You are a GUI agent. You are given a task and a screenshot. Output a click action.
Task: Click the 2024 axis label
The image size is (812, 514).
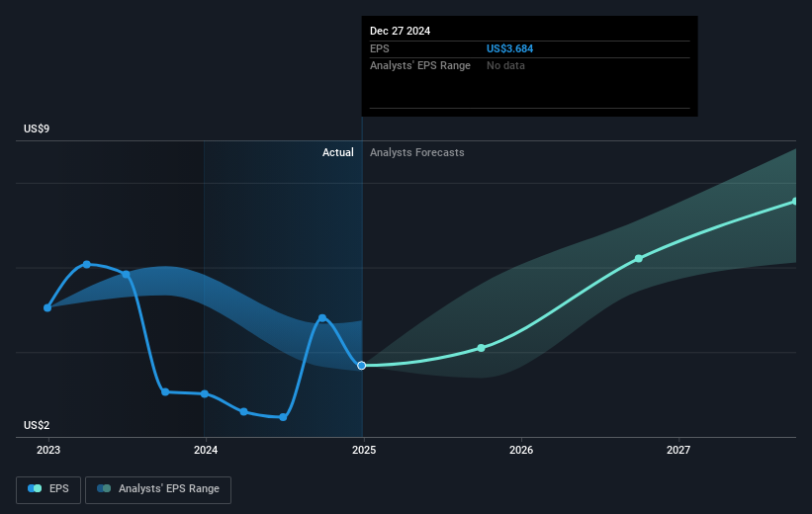(x=206, y=450)
